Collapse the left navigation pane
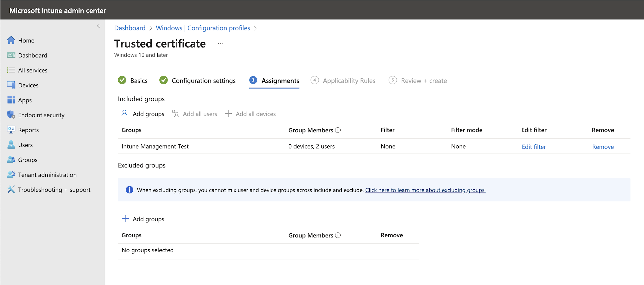644x285 pixels. 98,26
